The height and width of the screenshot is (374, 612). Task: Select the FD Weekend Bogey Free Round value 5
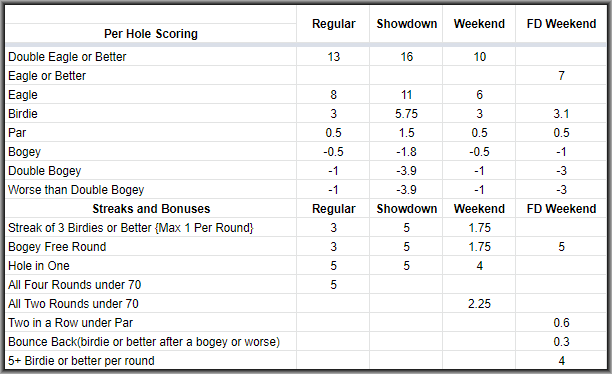(x=561, y=247)
